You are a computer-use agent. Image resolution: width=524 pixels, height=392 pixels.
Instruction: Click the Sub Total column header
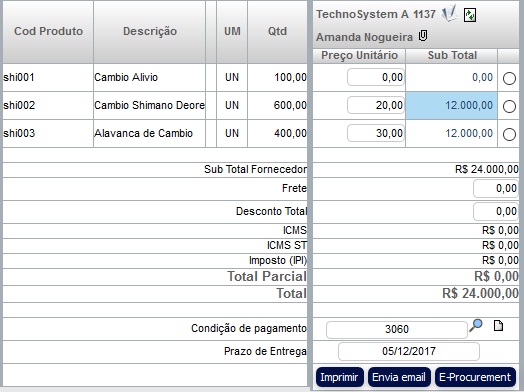pyautogui.click(x=452, y=55)
